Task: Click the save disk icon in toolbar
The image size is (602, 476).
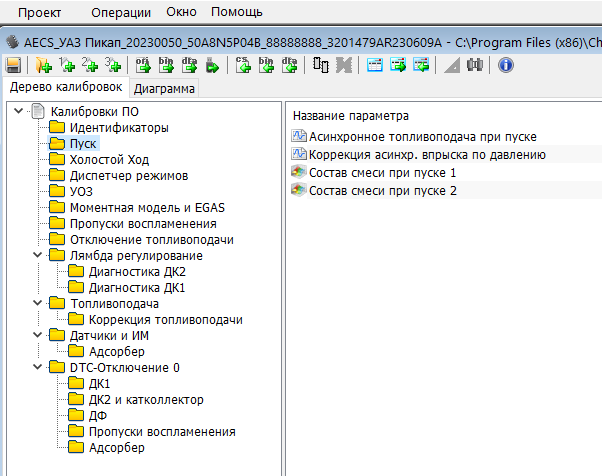Action: 13,65
